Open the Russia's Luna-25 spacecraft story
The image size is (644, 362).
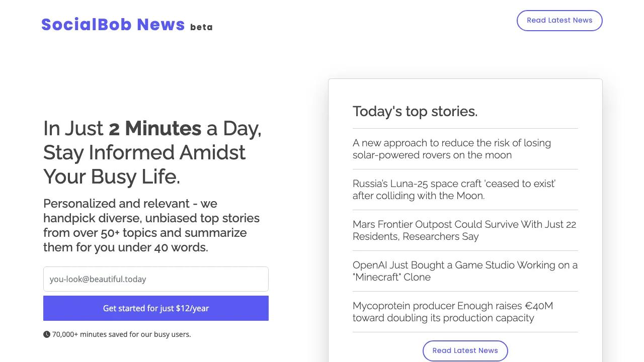[454, 190]
